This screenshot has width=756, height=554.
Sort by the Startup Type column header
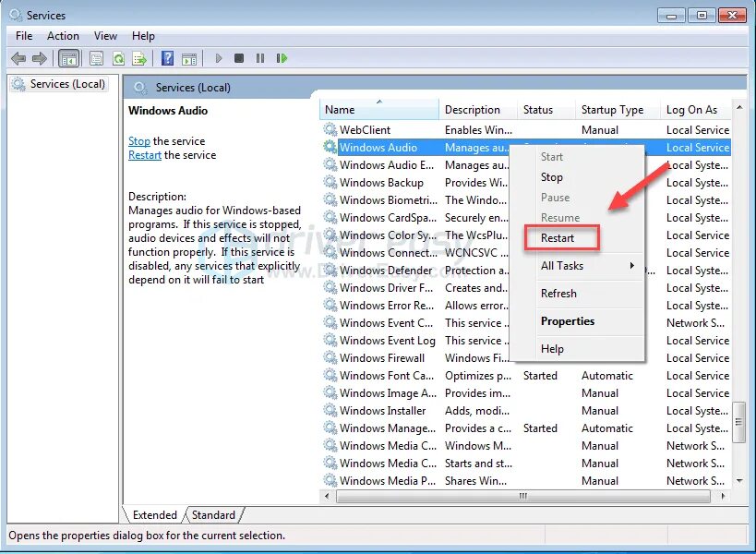click(x=618, y=110)
